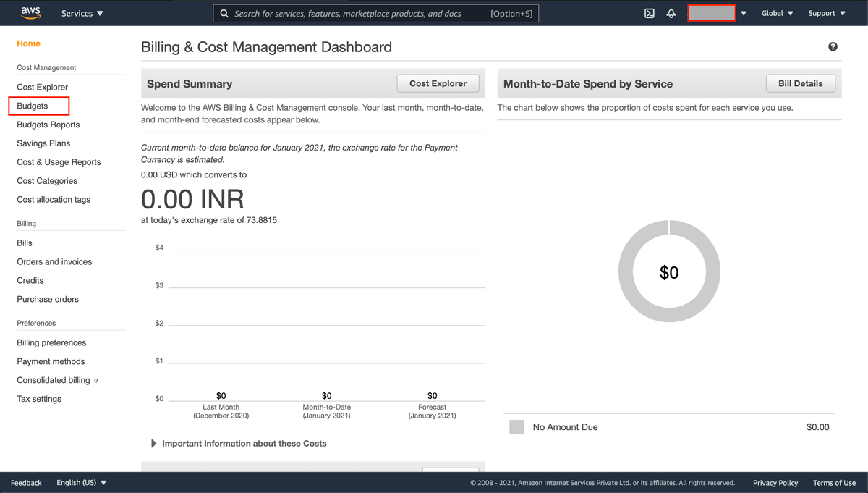Open Tax settings
868x493 pixels.
(x=39, y=400)
